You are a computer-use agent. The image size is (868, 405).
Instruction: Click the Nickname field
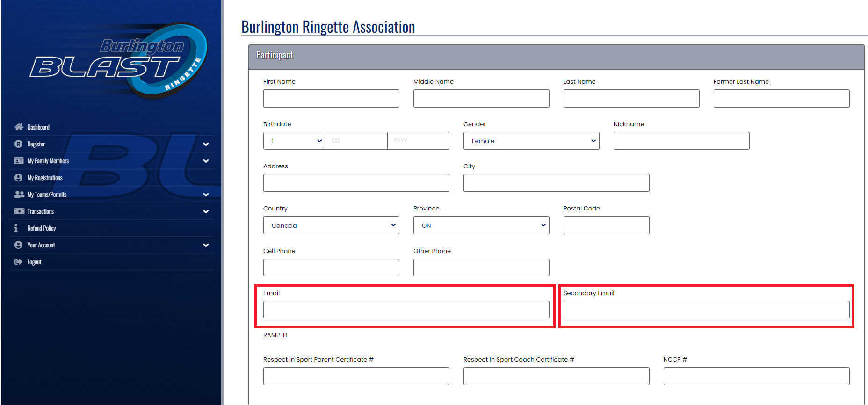click(x=681, y=141)
